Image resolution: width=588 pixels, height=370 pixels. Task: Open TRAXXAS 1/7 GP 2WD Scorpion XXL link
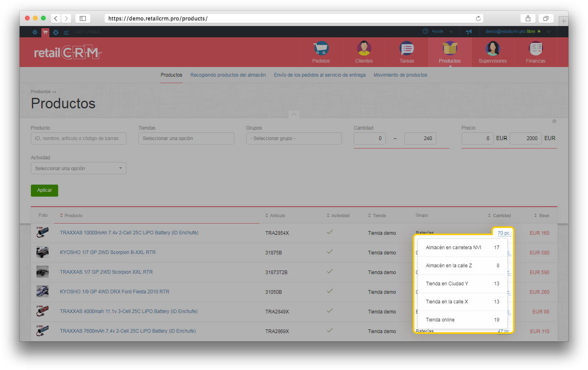tap(106, 272)
